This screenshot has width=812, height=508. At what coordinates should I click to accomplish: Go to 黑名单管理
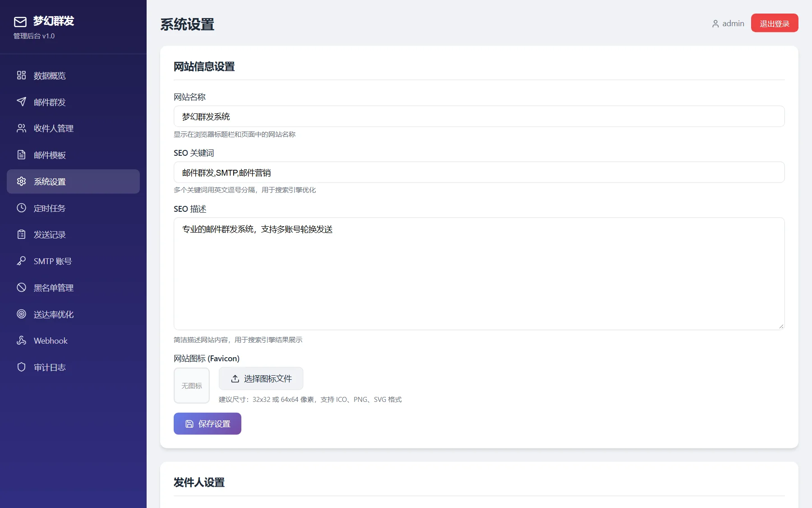73,288
